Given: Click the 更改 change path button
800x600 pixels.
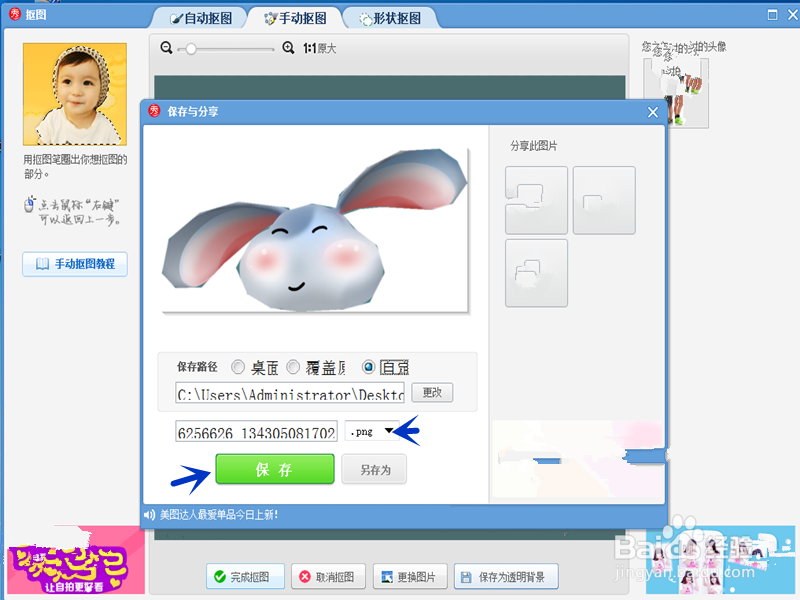Looking at the screenshot, I should [432, 392].
